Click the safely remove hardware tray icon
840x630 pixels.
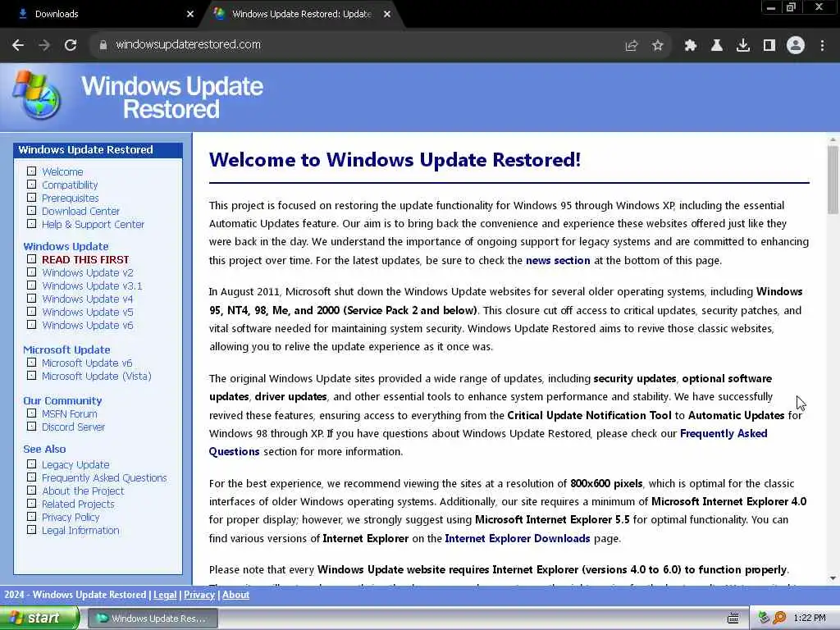(764, 619)
